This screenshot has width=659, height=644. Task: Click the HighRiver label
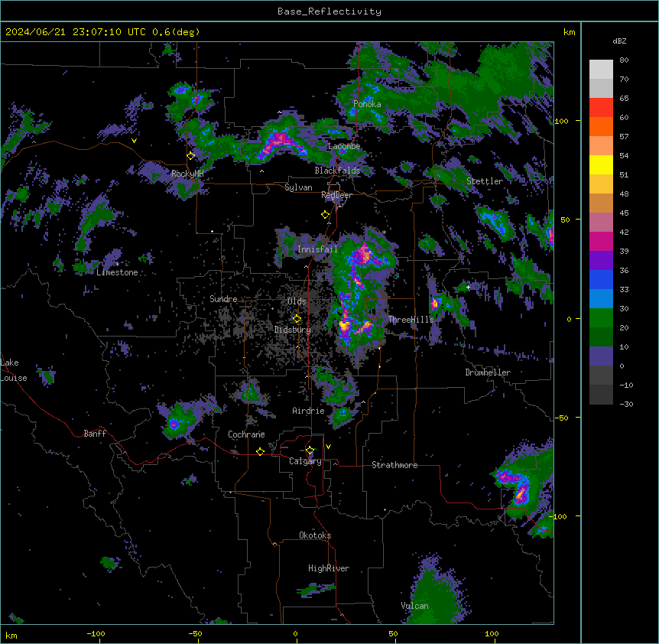tap(329, 568)
